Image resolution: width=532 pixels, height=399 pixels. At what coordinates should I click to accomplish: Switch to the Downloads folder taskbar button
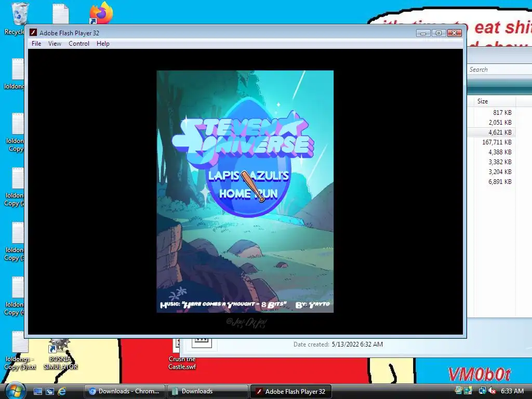(x=207, y=391)
